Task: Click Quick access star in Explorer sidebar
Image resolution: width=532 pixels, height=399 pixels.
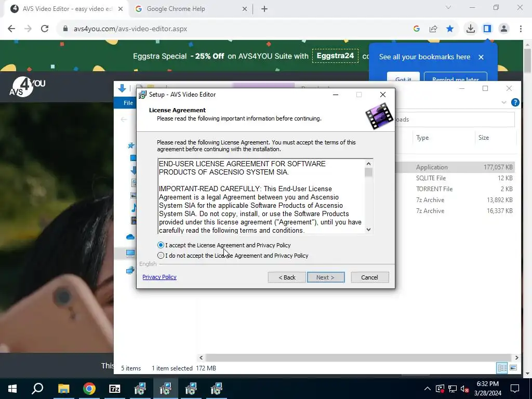Action: [131, 145]
